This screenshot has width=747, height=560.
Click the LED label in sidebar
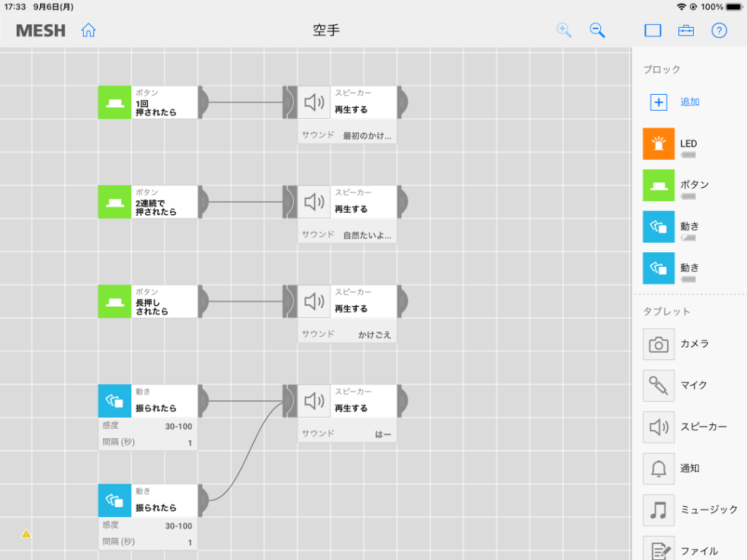pos(689,144)
